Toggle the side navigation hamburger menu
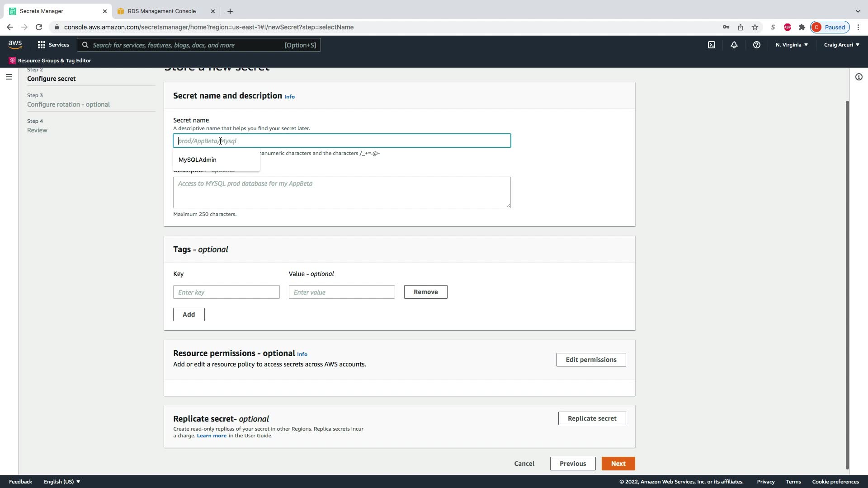This screenshot has height=488, width=868. point(9,77)
